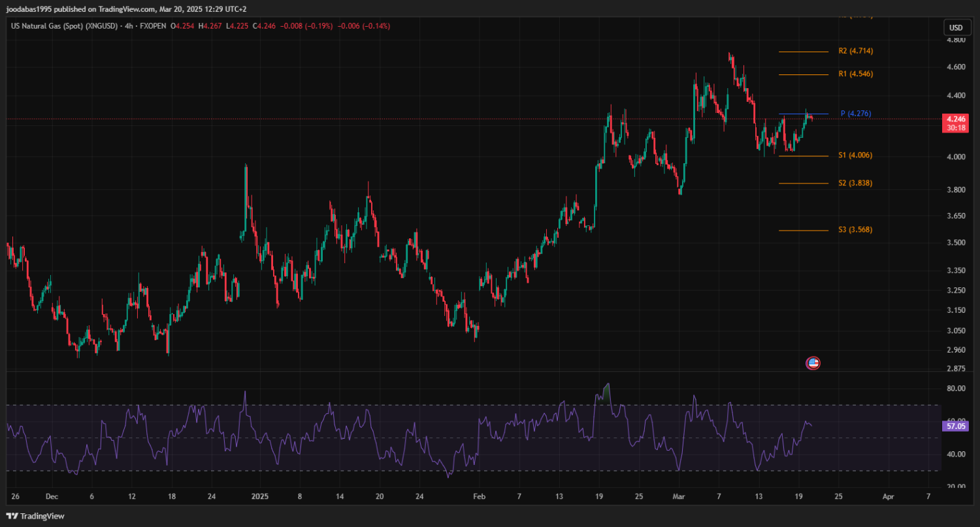Select the S3 (3.568) support label
The image size is (980, 527).
(855, 230)
